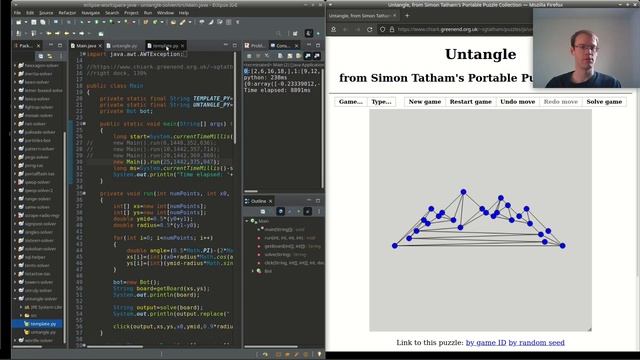Reload the page in Firefox
Viewport: 640px width, 360px height.
[x=370, y=29]
